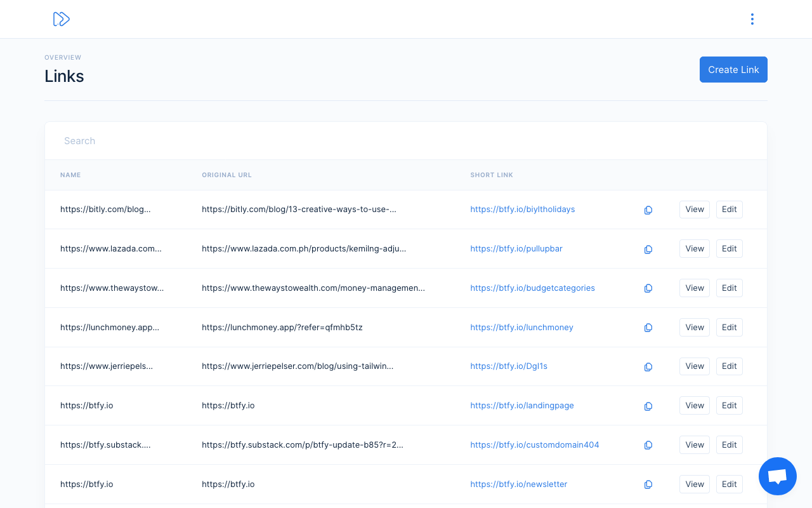Viewport: 812px width, 508px height.
Task: Follow the btfy.io/newsletter short link
Action: pos(518,484)
